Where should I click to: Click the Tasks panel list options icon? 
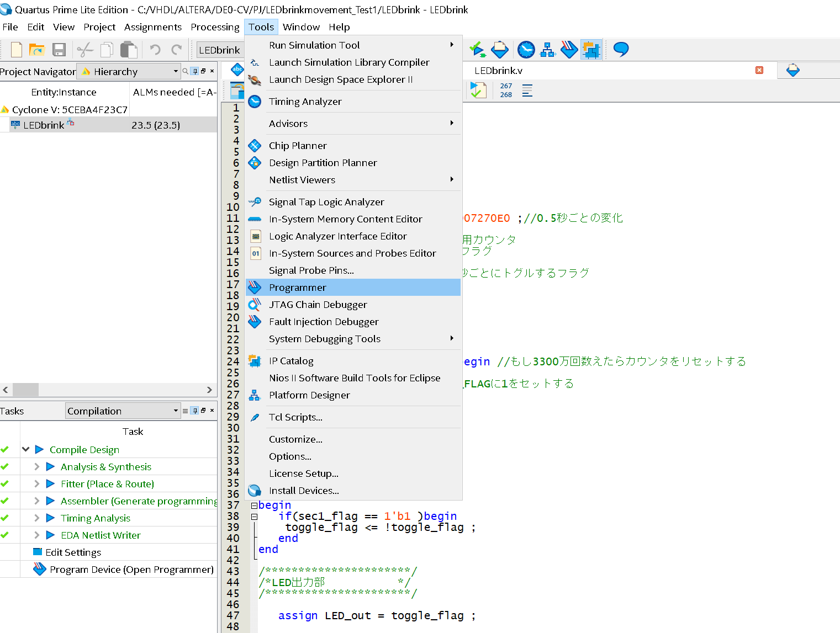186,411
